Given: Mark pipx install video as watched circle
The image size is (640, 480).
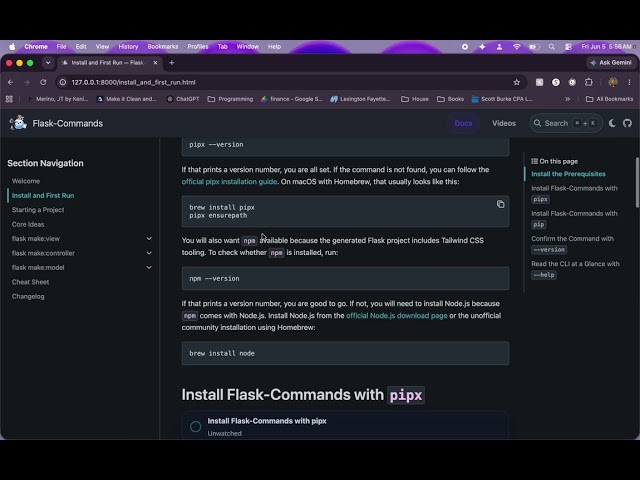Looking at the screenshot, I should (196, 427).
